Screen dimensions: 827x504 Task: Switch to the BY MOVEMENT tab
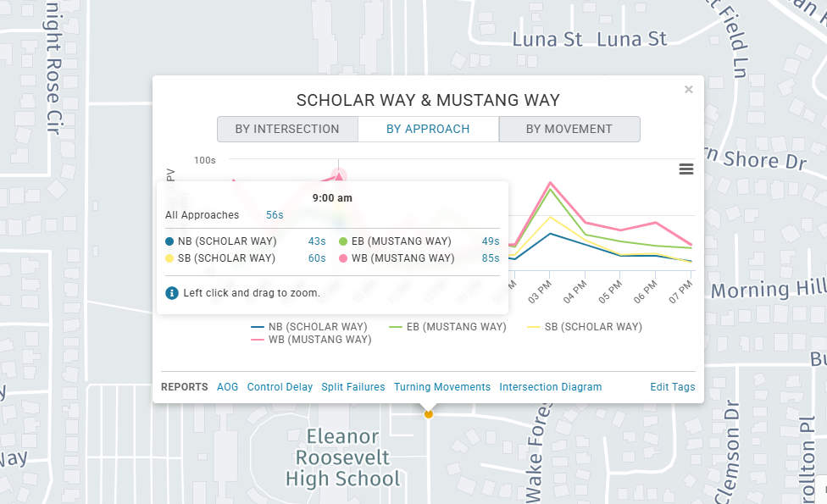pyautogui.click(x=569, y=129)
